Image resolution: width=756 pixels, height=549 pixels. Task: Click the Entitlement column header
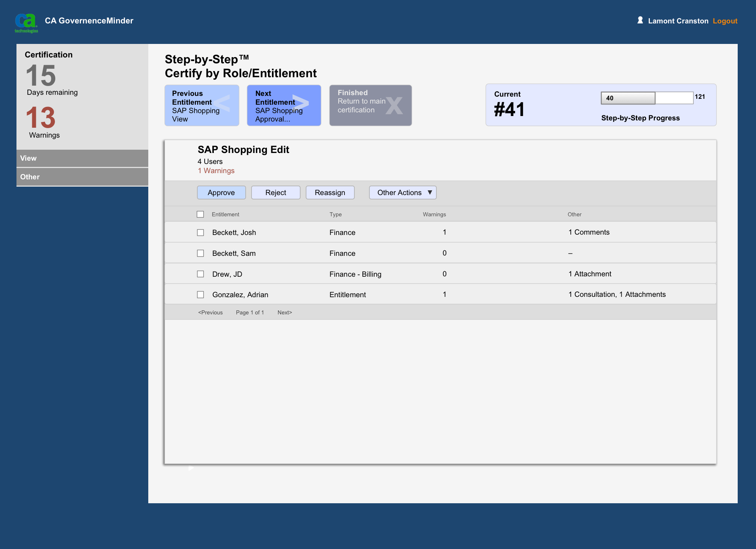tap(226, 214)
